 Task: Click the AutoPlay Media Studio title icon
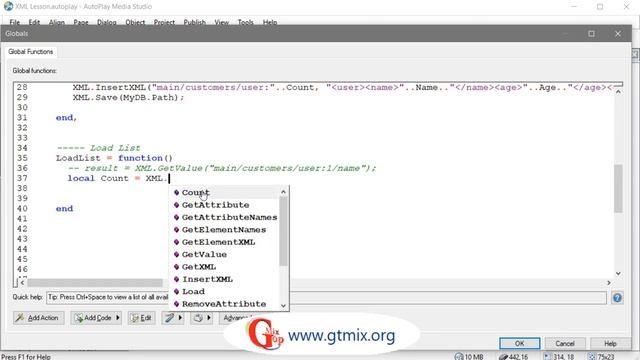point(8,6)
